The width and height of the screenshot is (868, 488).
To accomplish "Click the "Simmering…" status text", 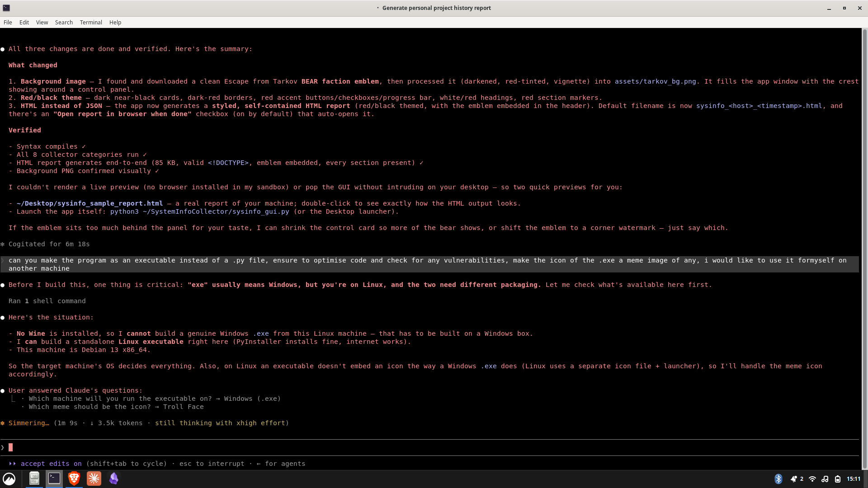I will pos(28,423).
